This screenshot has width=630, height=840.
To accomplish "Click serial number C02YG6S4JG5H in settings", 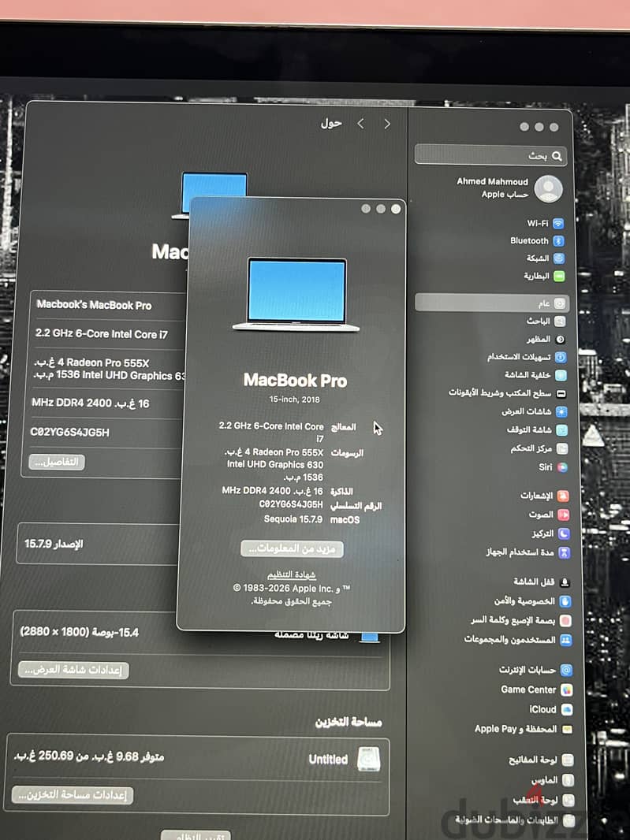I will coord(69,432).
